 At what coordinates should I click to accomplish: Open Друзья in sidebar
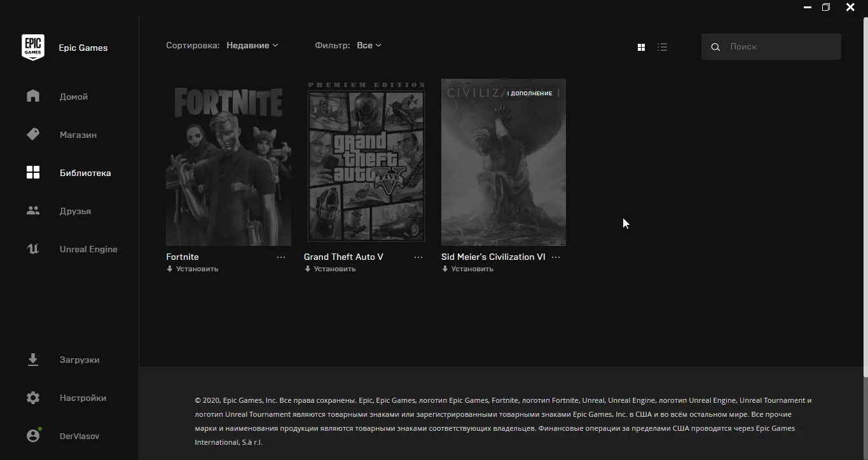click(x=75, y=211)
